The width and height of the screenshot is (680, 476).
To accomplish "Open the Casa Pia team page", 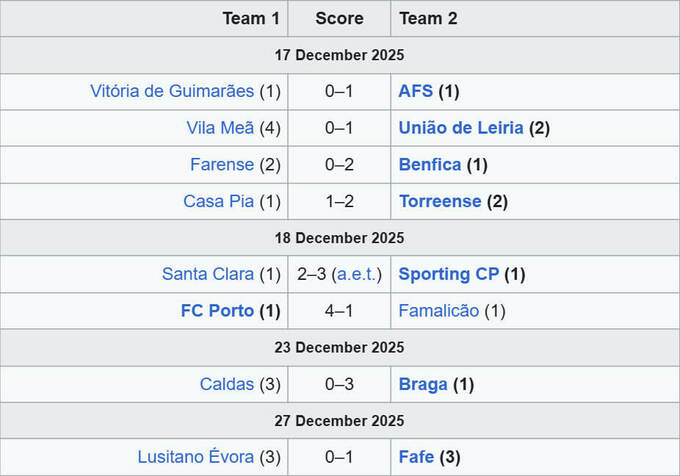I will click(x=218, y=201).
